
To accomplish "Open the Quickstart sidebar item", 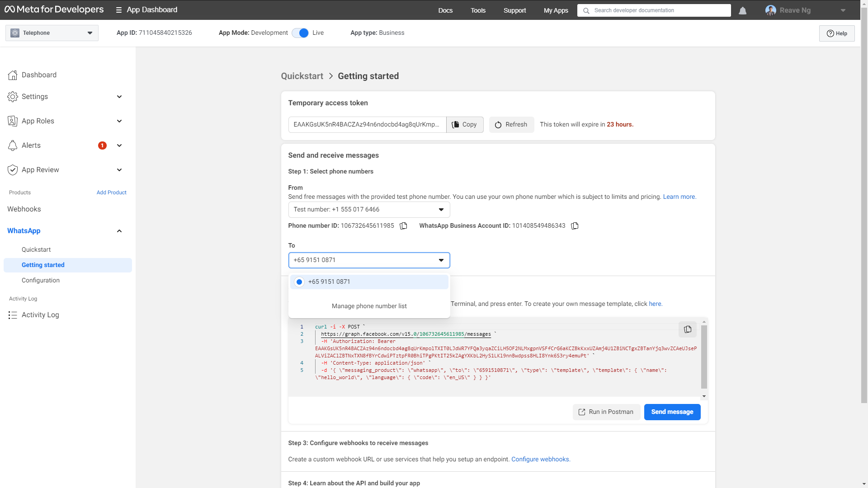I will tap(36, 250).
